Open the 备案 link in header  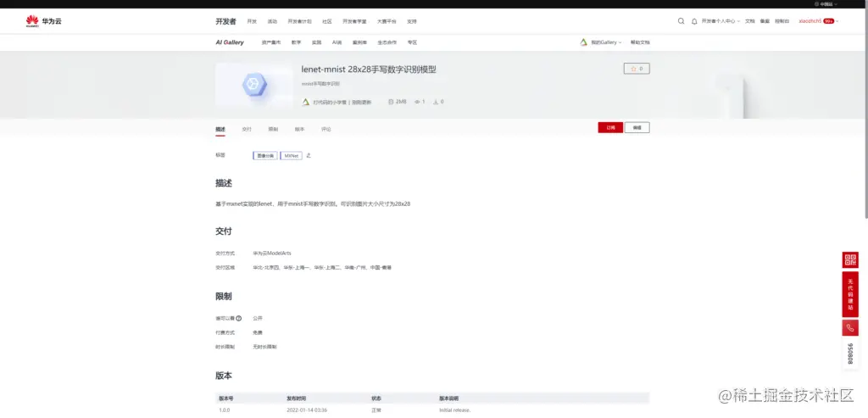[x=765, y=21]
